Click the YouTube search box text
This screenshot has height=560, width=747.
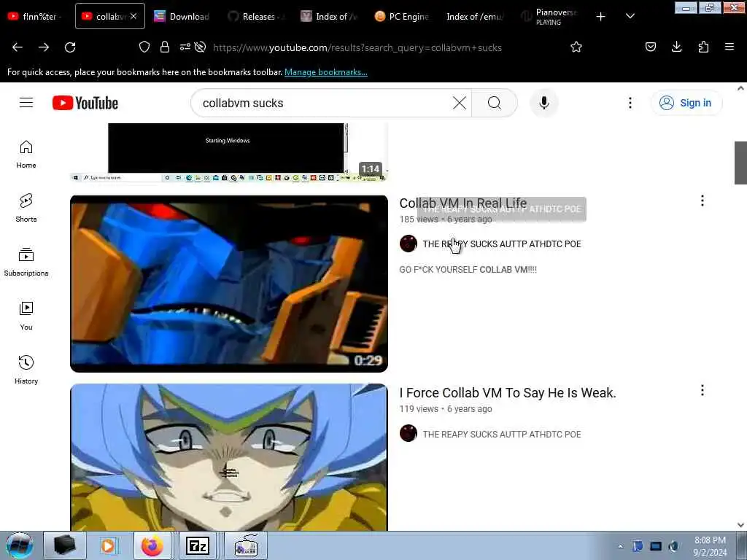[x=243, y=103]
